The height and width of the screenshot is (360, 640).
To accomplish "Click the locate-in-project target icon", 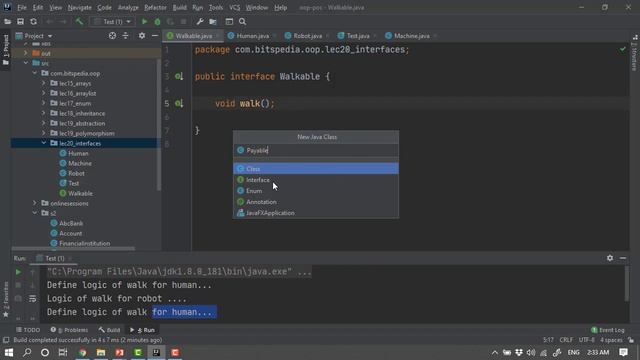I will [112, 36].
